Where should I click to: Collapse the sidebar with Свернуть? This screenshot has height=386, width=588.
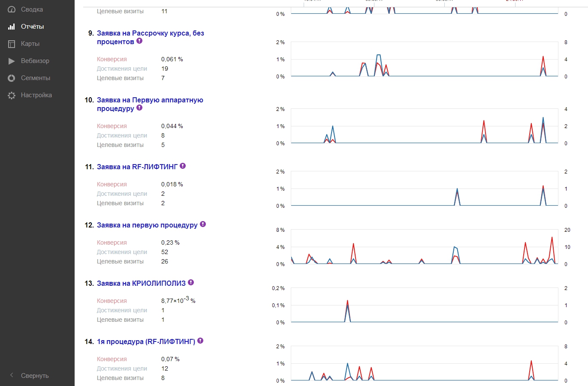[34, 376]
